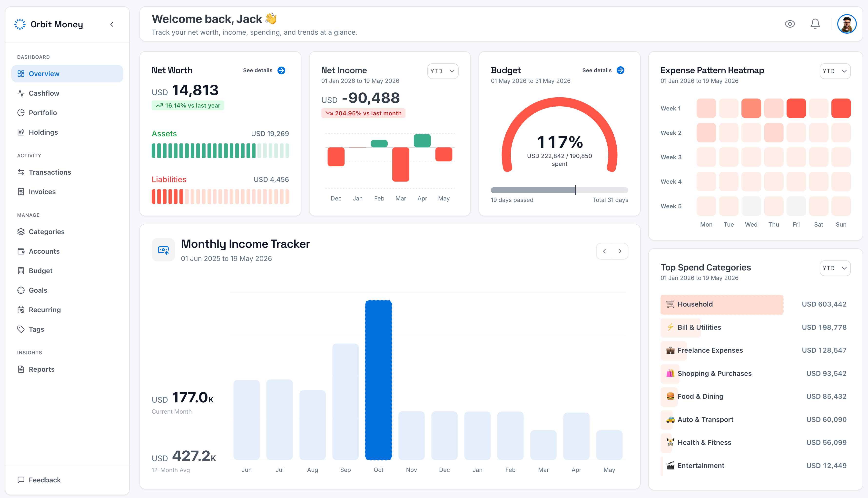Click the red Mar net income bar
Image resolution: width=868 pixels, height=498 pixels.
pyautogui.click(x=401, y=165)
